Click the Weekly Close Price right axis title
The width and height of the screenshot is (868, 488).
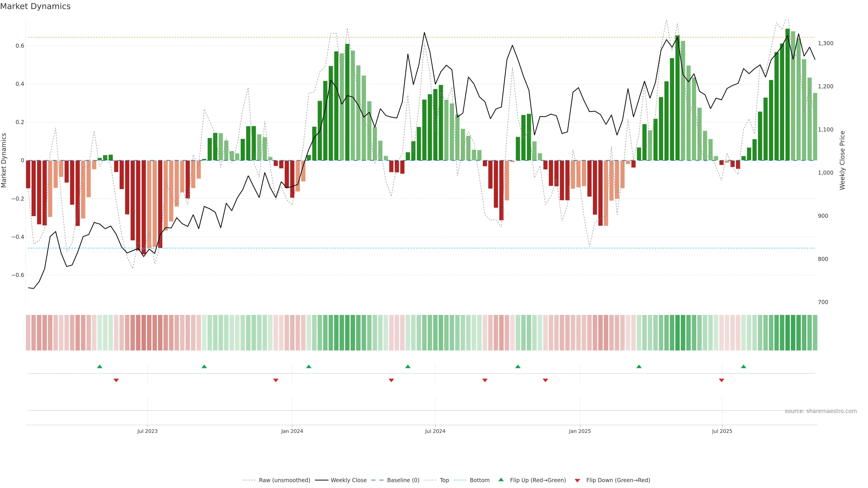point(842,160)
